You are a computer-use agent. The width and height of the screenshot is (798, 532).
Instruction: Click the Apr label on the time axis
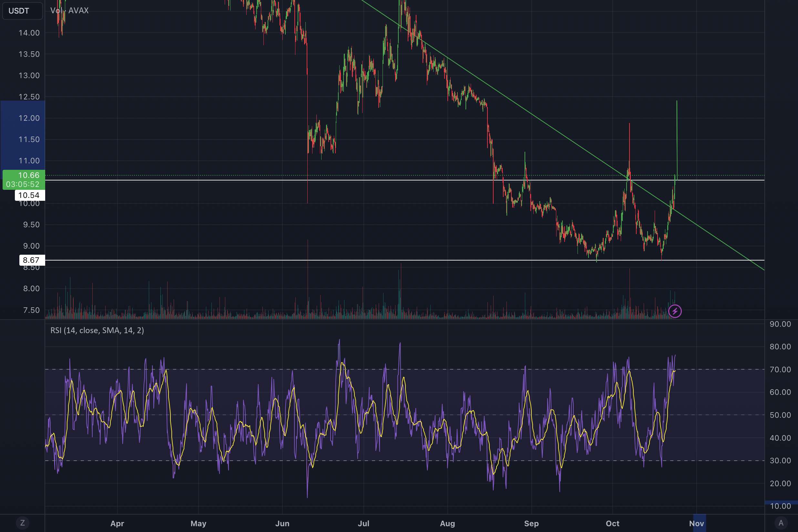118,523
